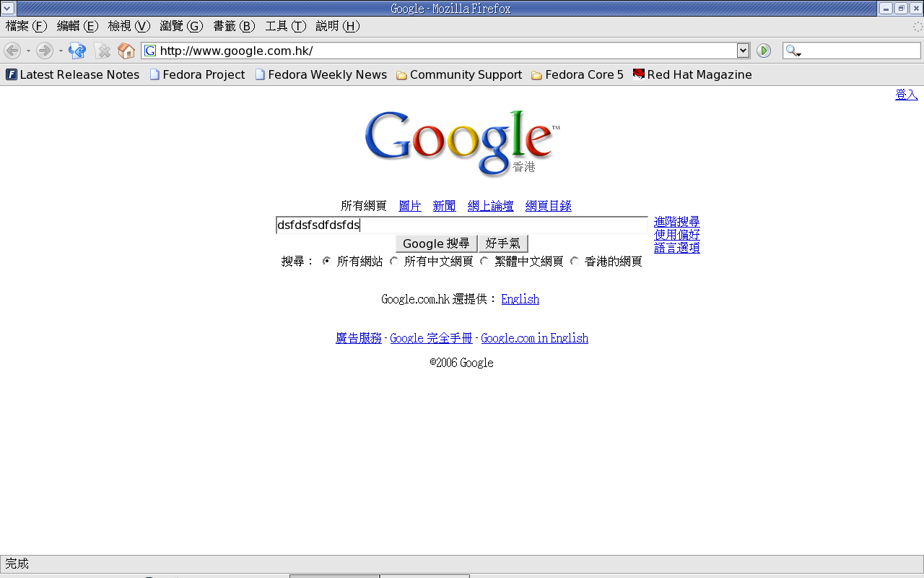Select the 所有中文網頁 radio button

pyautogui.click(x=394, y=262)
